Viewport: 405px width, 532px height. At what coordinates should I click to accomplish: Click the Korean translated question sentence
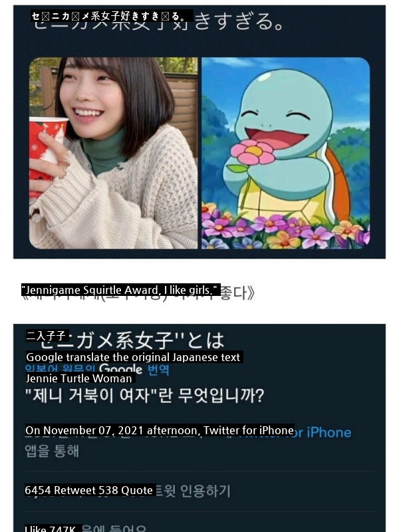(x=145, y=396)
